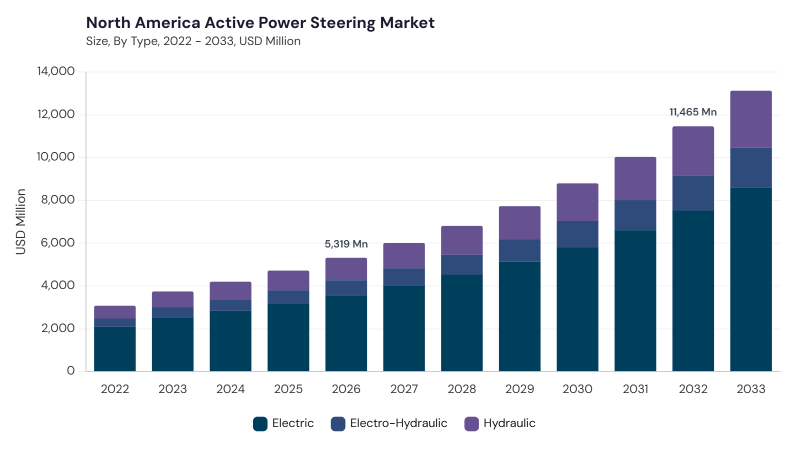
Task: Click the Hydraulic segment of the 2030 bar
Action: (578, 203)
